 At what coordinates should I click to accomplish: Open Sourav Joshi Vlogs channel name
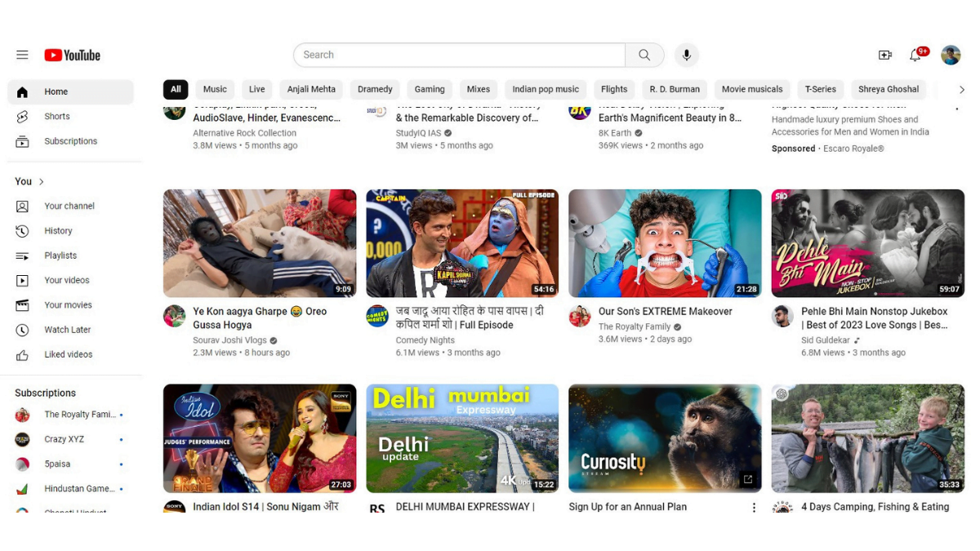229,340
